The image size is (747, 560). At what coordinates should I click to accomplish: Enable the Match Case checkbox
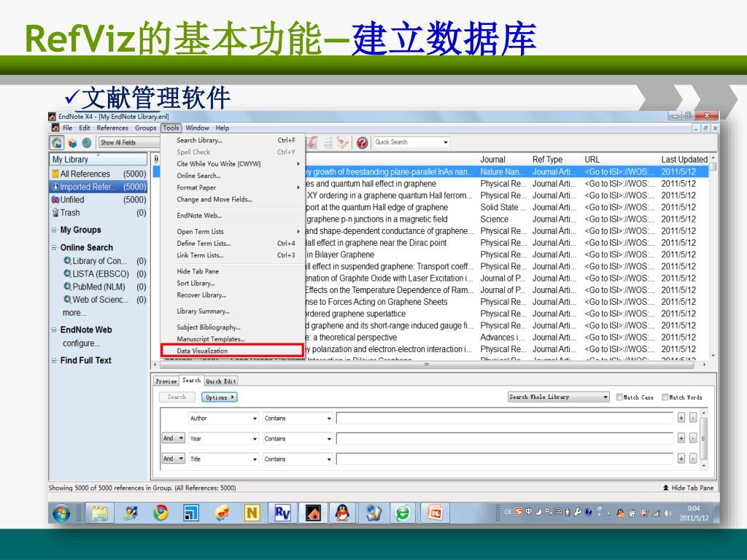(620, 397)
